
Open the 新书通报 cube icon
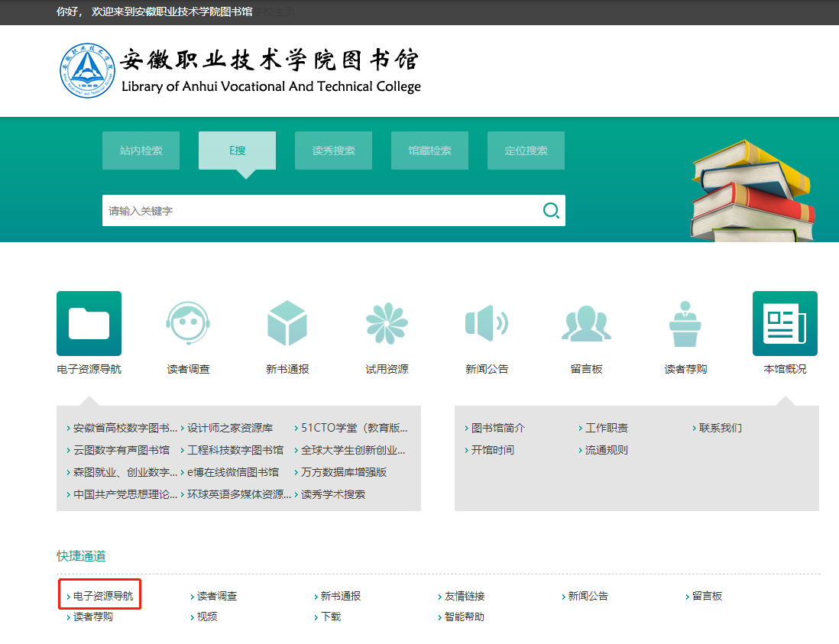pos(287,323)
